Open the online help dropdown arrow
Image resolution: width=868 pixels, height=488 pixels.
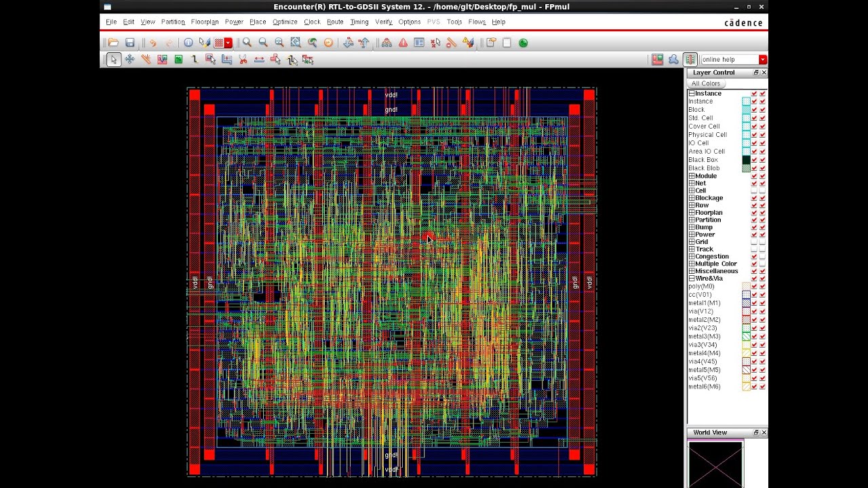coord(763,60)
